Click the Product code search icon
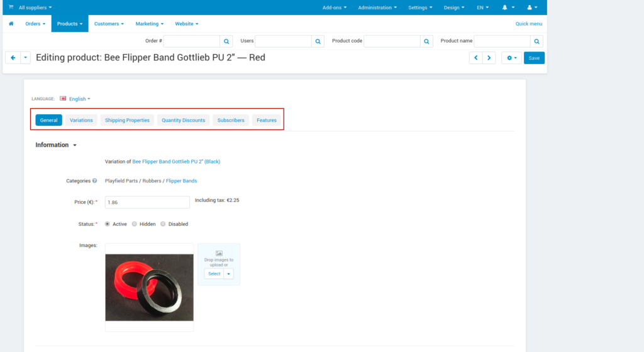Viewport: 644px width, 352px height. (x=427, y=41)
